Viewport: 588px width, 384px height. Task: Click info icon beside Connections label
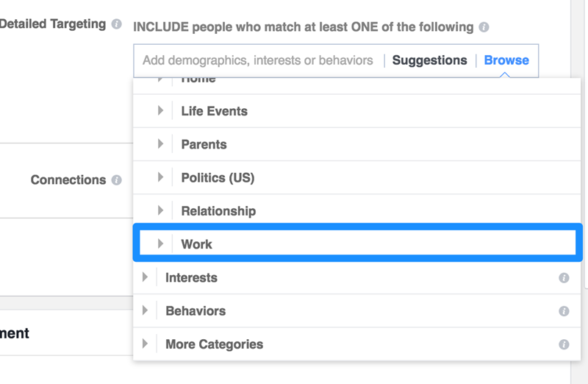116,180
